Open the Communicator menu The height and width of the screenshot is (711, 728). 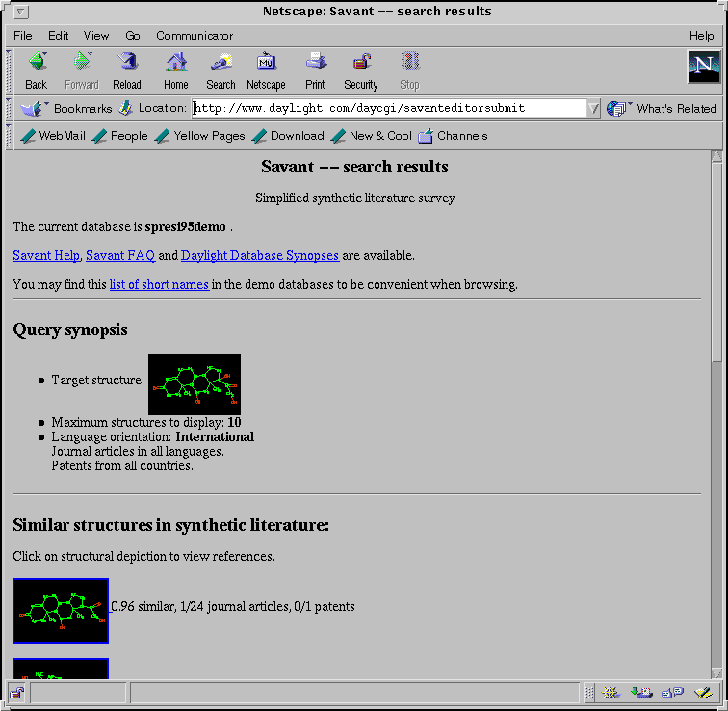coord(195,36)
